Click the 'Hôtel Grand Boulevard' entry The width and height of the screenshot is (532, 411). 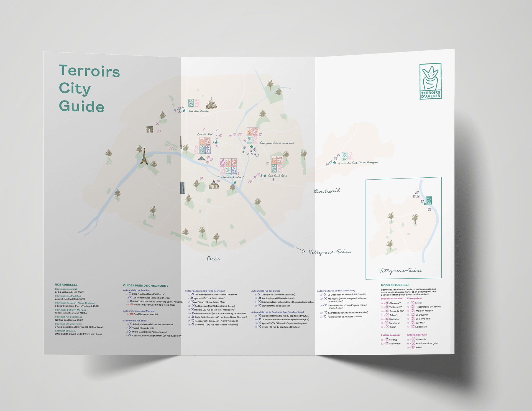428,307
